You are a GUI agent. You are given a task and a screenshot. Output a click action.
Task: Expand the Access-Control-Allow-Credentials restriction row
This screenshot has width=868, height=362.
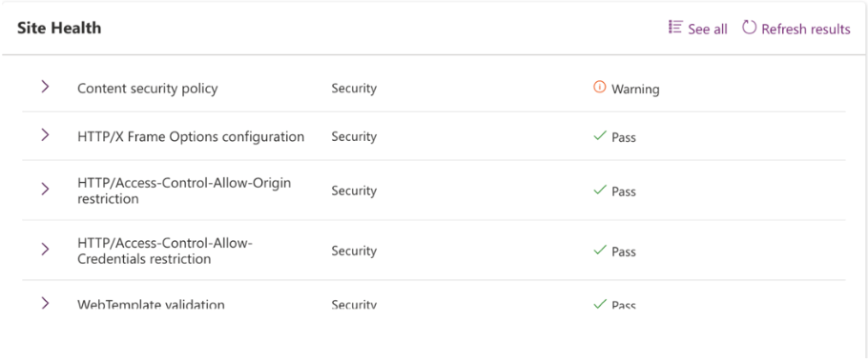coord(46,250)
